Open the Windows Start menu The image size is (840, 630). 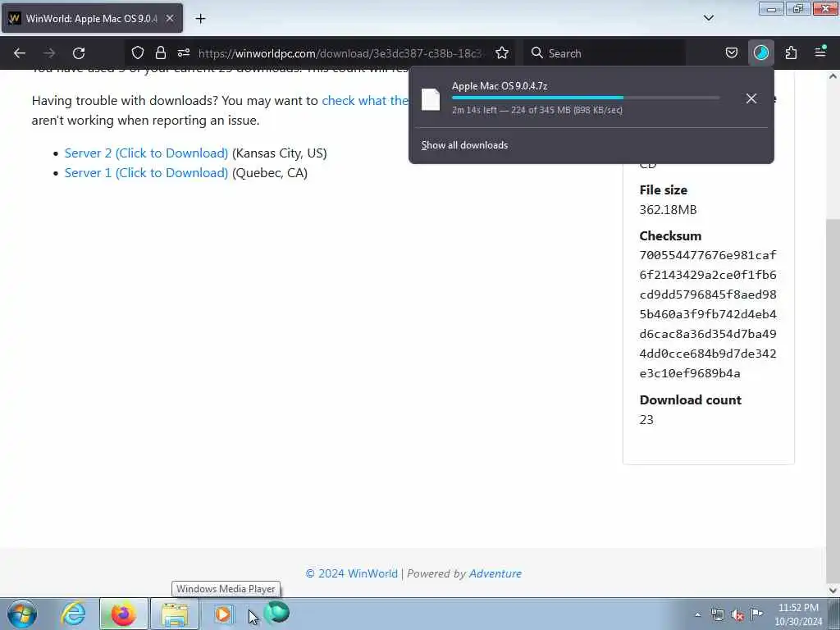[x=22, y=614]
